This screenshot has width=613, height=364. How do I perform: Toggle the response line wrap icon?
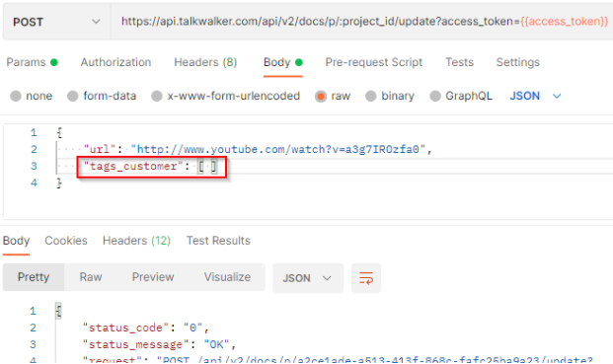366,278
